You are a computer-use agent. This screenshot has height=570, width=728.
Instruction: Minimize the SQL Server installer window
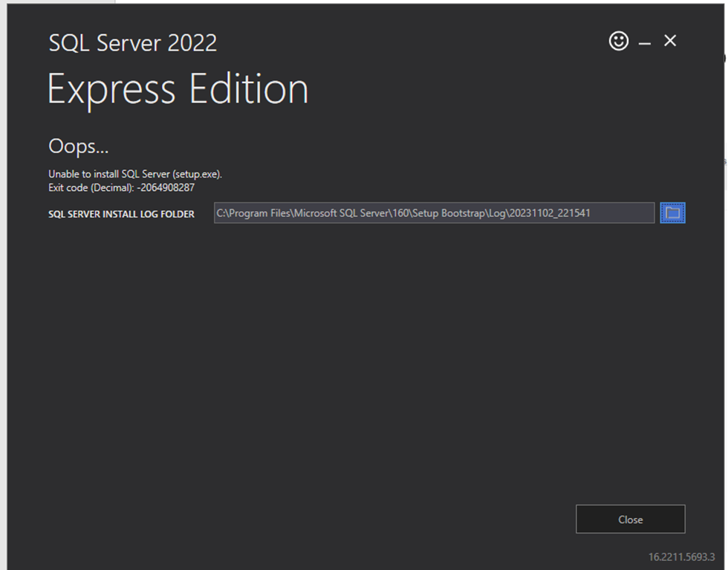coord(643,41)
